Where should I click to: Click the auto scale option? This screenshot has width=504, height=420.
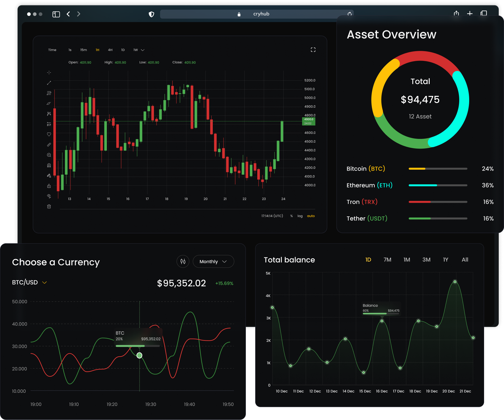(311, 216)
